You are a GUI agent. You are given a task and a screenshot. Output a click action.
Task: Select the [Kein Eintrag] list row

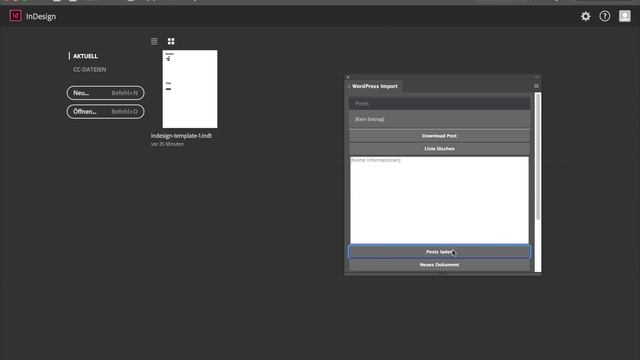tap(439, 119)
